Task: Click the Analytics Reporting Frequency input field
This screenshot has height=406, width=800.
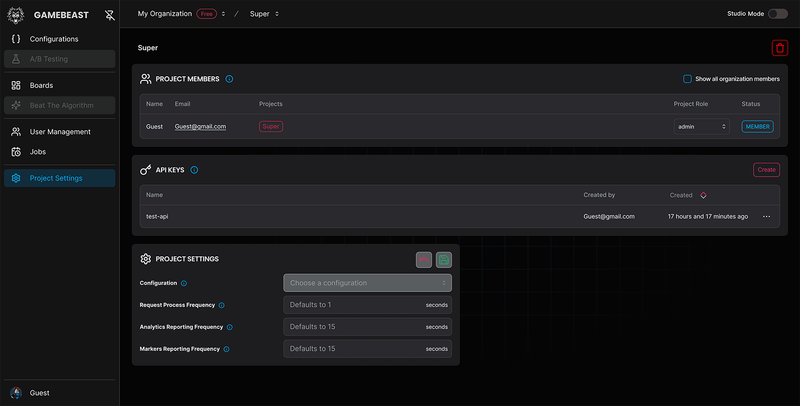Action: (367, 327)
